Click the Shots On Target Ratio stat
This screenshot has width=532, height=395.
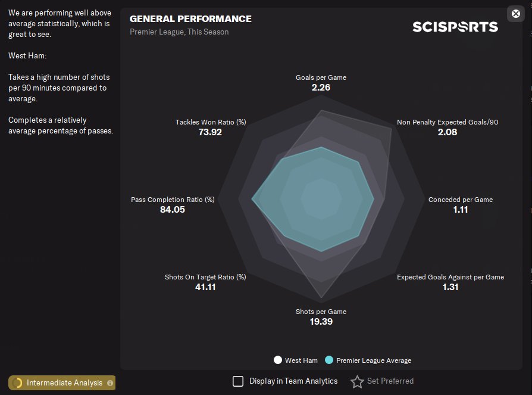pos(205,282)
